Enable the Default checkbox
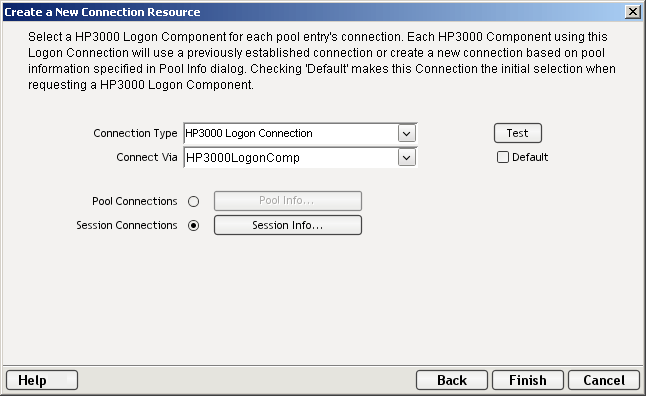This screenshot has height=396, width=646. click(x=503, y=157)
